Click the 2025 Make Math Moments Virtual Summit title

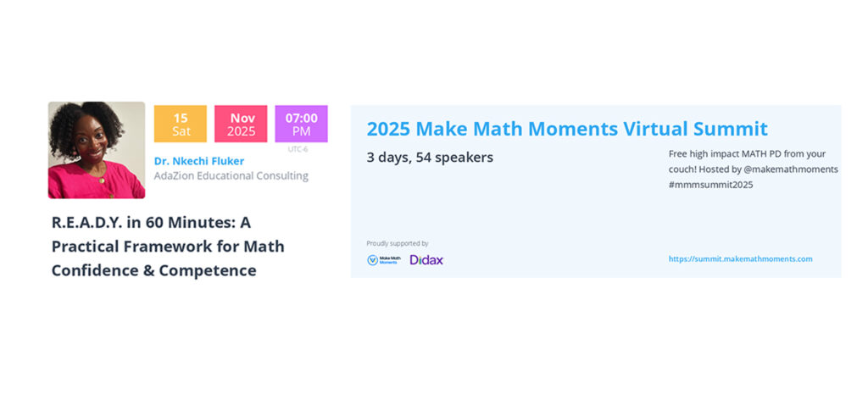(x=567, y=129)
